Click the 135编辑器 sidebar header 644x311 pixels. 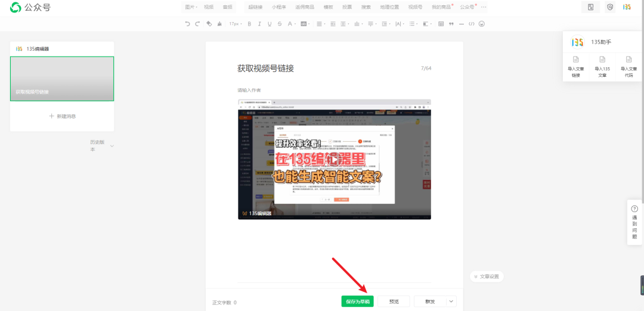tap(62, 48)
